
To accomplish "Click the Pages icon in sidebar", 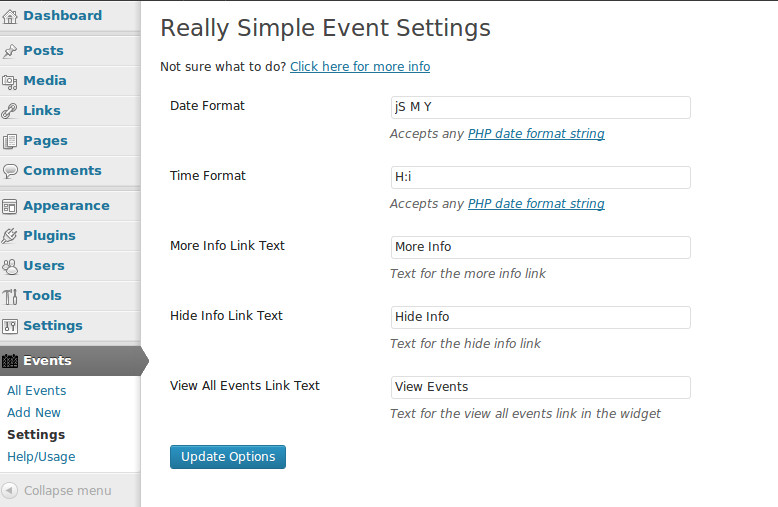I will [x=10, y=141].
